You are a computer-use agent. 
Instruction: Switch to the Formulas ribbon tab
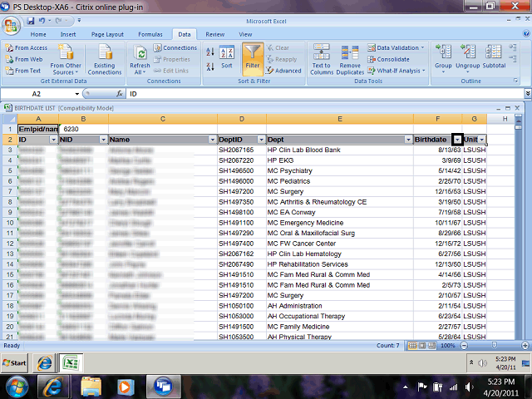(x=150, y=34)
